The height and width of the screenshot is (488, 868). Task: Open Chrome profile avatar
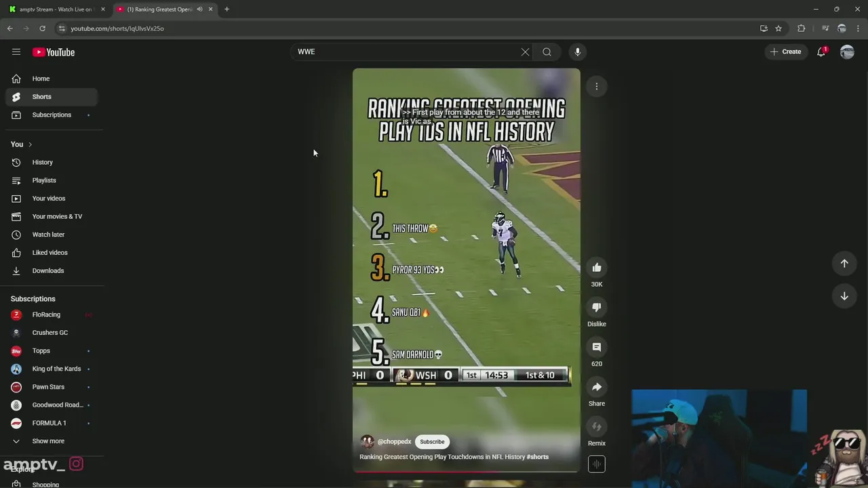pyautogui.click(x=842, y=28)
